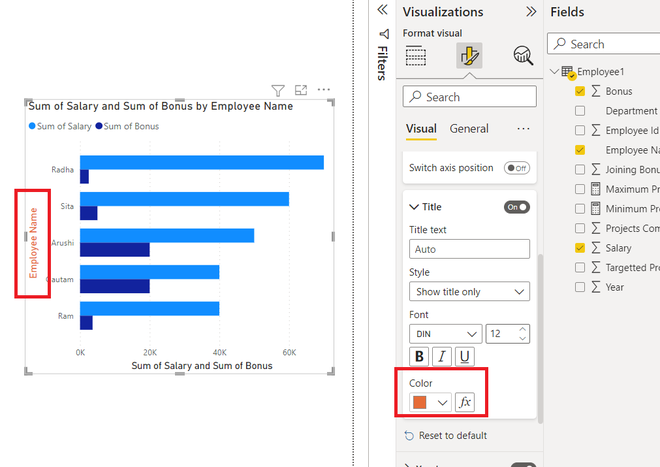The image size is (660, 467).
Task: Click the Title text Auto input
Action: tap(469, 249)
